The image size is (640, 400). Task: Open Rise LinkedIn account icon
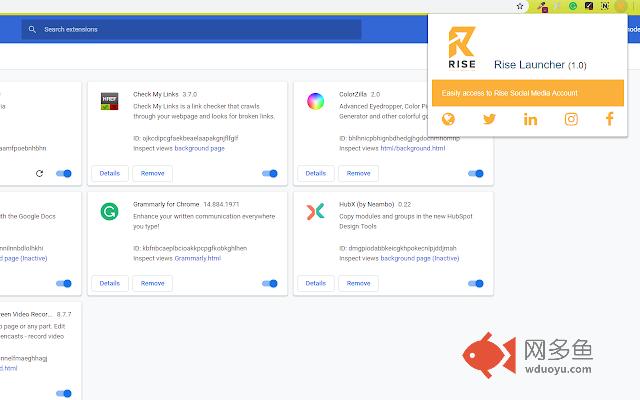[x=530, y=119]
